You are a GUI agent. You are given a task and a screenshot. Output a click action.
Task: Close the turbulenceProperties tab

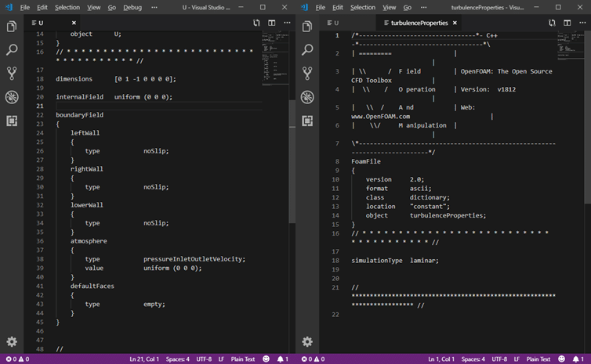pos(455,23)
